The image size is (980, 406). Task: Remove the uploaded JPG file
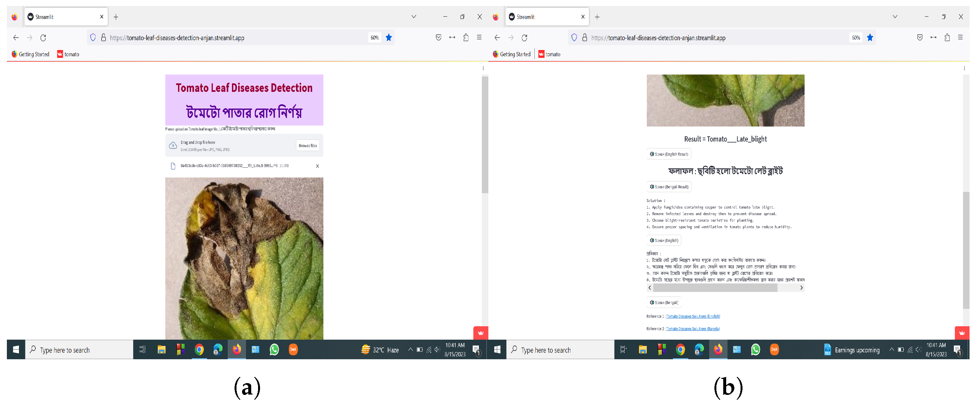pyautogui.click(x=317, y=166)
